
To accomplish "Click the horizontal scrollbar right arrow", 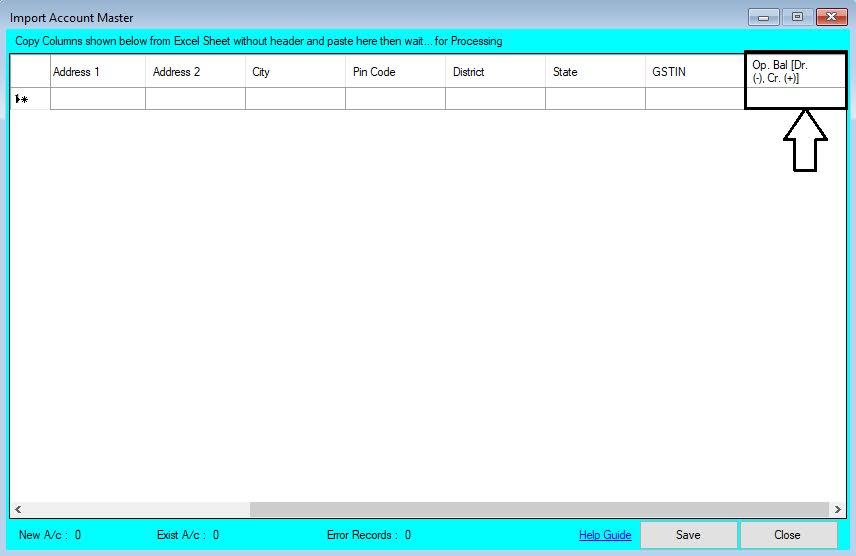I will 837,509.
